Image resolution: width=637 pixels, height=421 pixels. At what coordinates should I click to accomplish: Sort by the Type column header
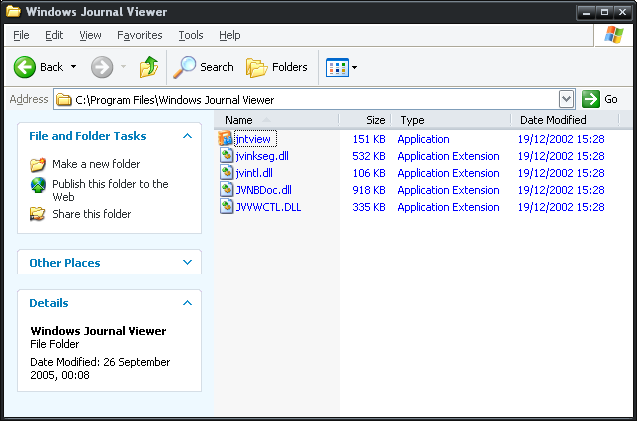coord(451,120)
